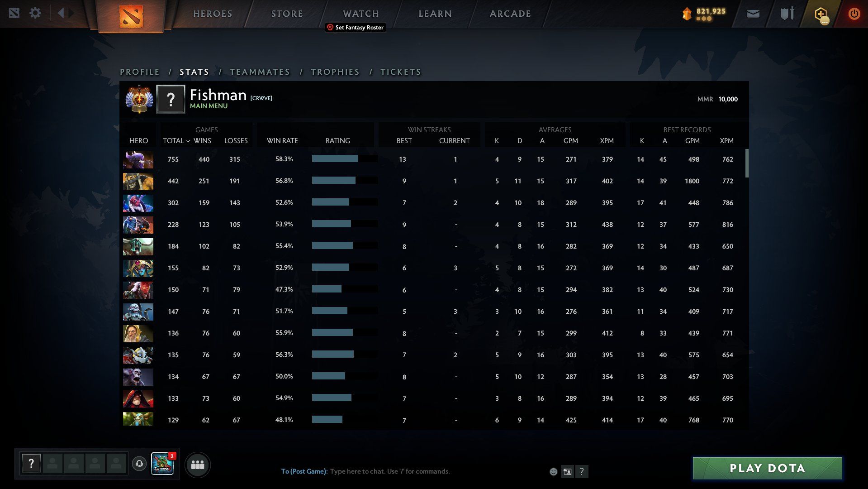Go to the Dota 2 home logo
This screenshot has height=489, width=868.
click(x=131, y=16)
